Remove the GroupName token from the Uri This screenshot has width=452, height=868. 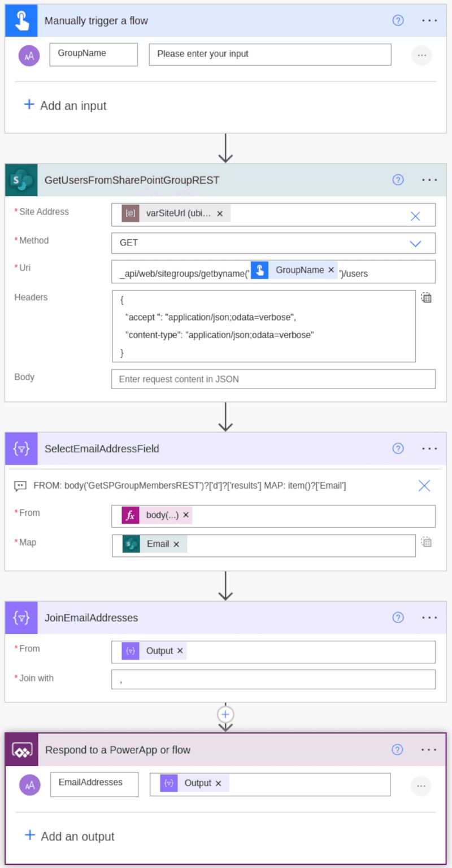pyautogui.click(x=331, y=270)
